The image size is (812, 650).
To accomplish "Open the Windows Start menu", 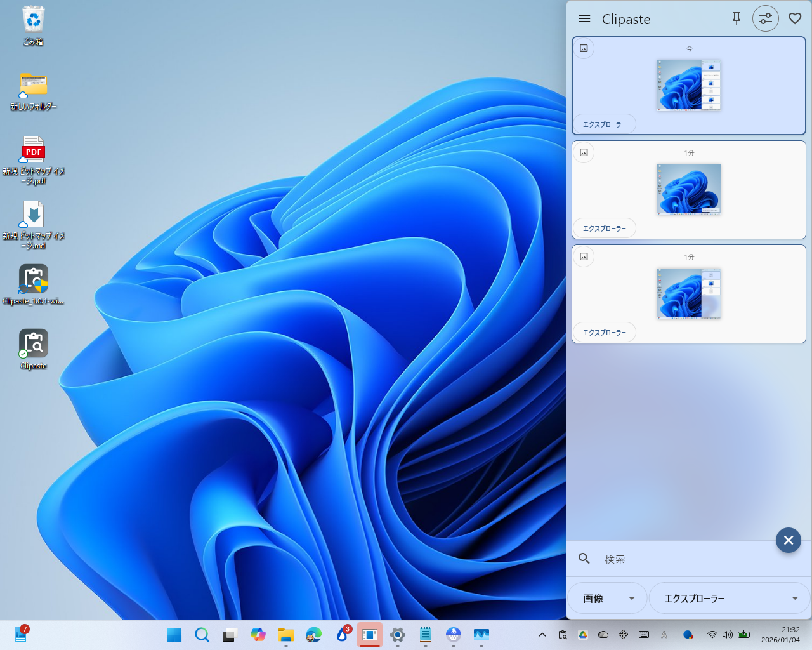I will (174, 635).
